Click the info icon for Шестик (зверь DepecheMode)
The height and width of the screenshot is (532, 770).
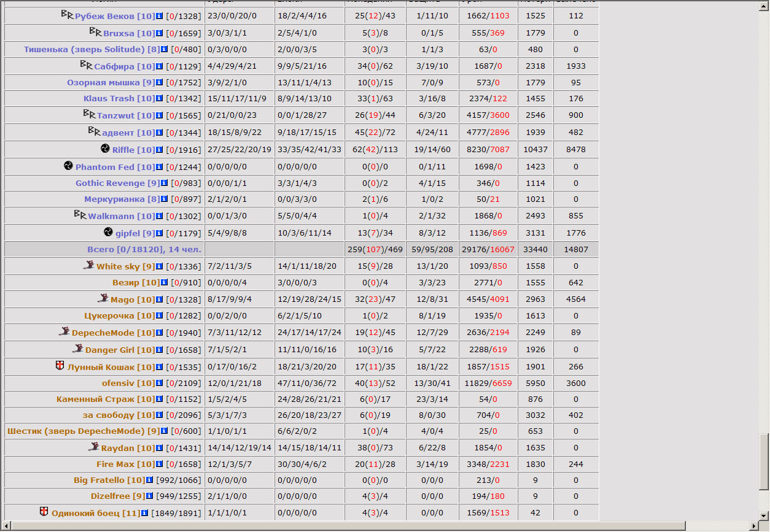(165, 431)
